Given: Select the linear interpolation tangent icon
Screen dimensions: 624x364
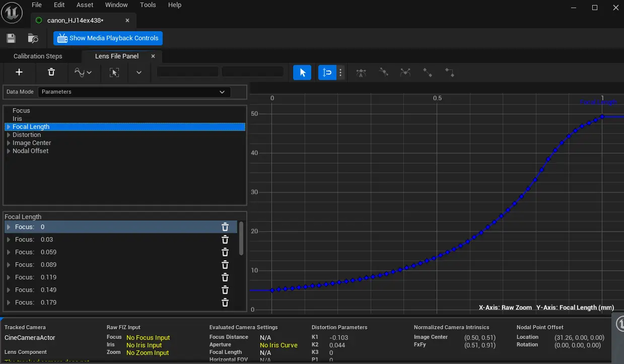Looking at the screenshot, I should coord(428,73).
